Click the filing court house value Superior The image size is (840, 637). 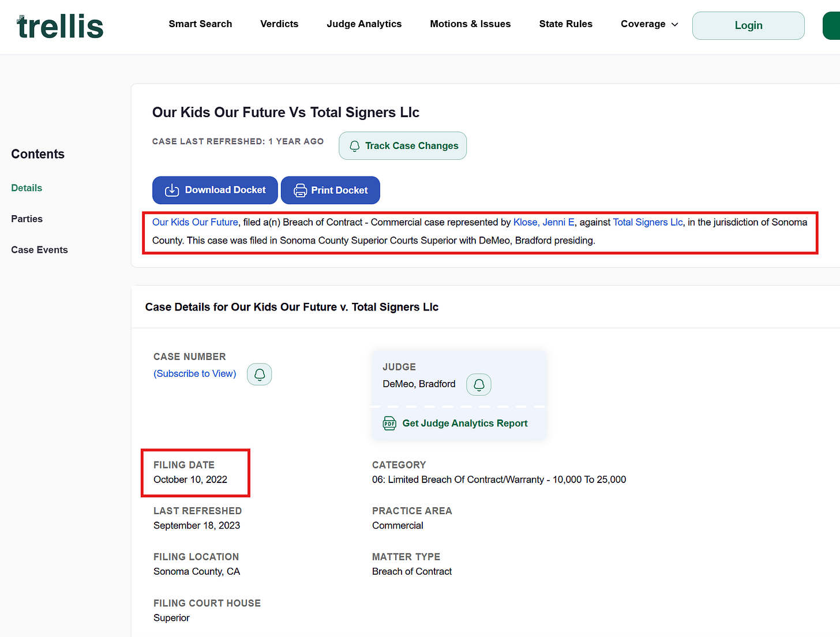[171, 618]
